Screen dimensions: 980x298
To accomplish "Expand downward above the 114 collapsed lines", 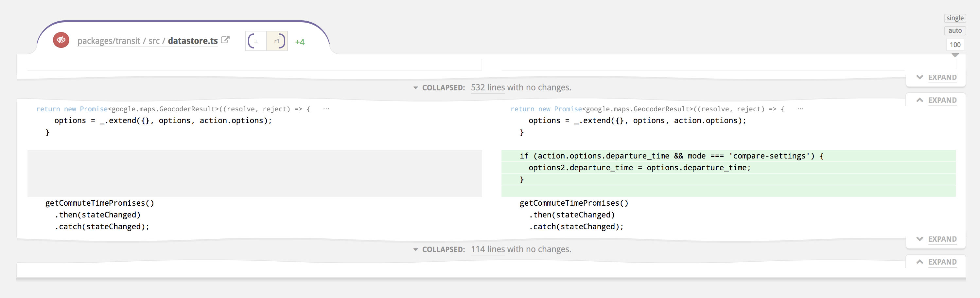I will point(936,239).
